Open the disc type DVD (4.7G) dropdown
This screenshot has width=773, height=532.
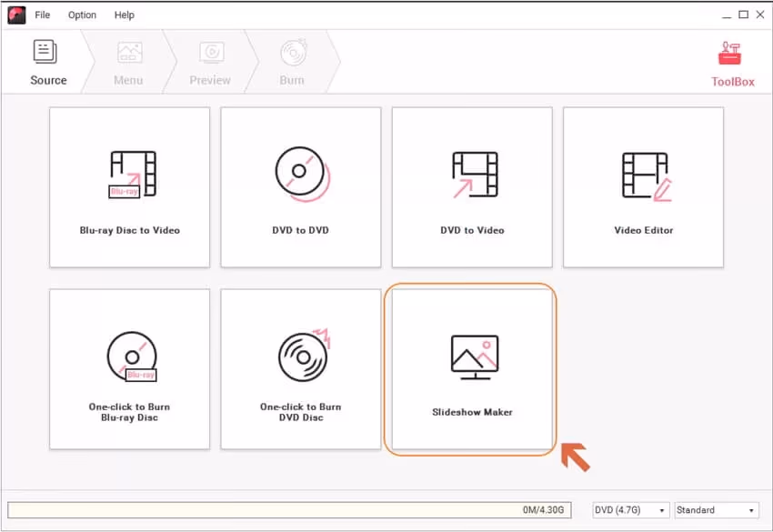click(x=628, y=509)
